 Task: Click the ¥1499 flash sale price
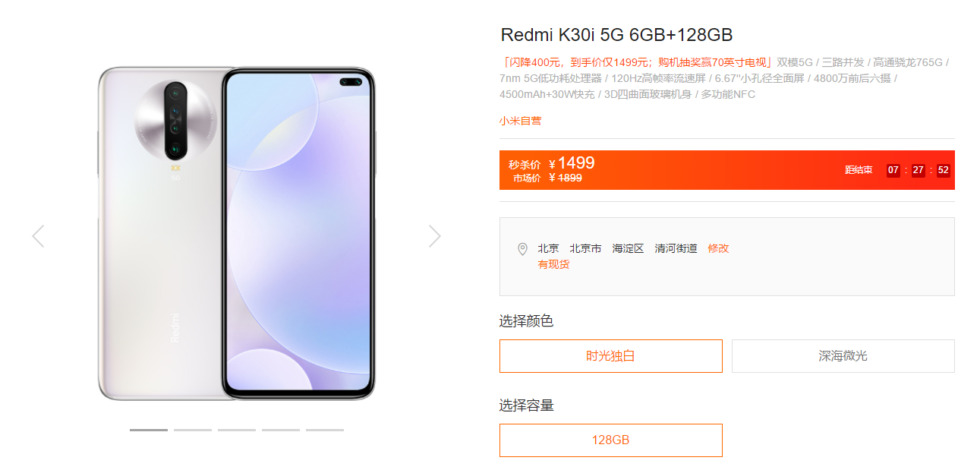click(572, 163)
